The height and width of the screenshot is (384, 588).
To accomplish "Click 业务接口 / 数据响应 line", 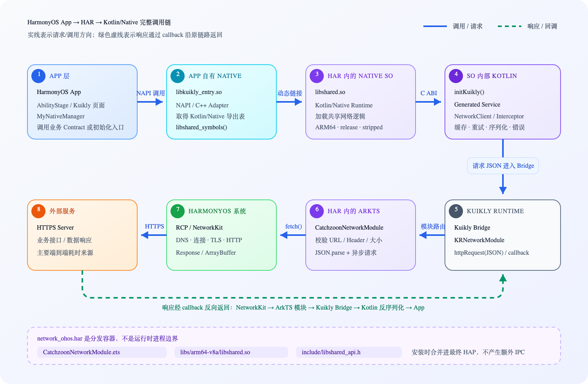I will tap(64, 240).
